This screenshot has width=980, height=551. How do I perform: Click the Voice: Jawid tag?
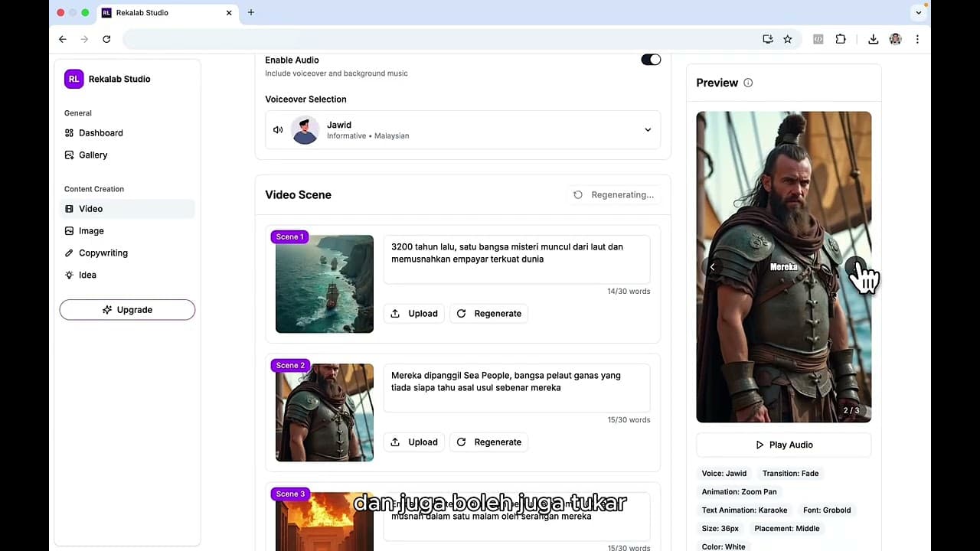tap(724, 474)
